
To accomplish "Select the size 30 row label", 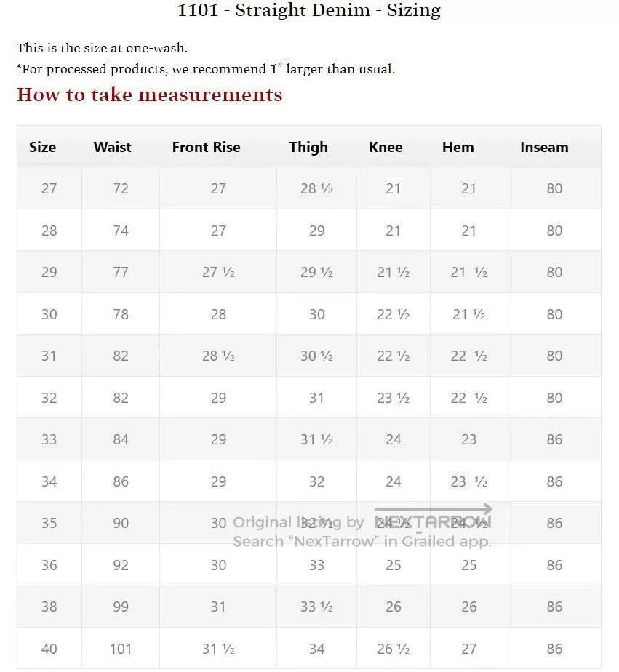I will click(x=49, y=314).
